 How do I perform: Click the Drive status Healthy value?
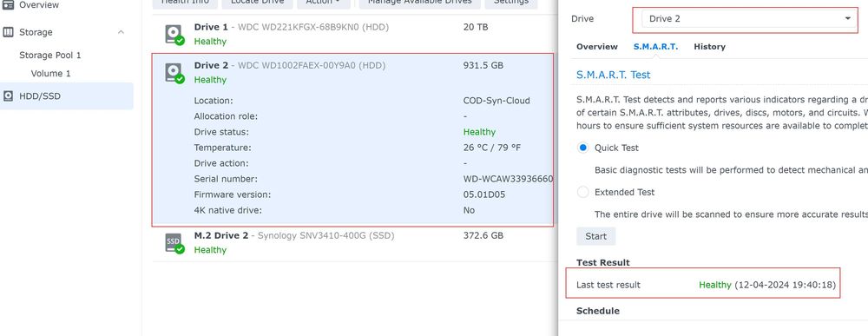[479, 132]
